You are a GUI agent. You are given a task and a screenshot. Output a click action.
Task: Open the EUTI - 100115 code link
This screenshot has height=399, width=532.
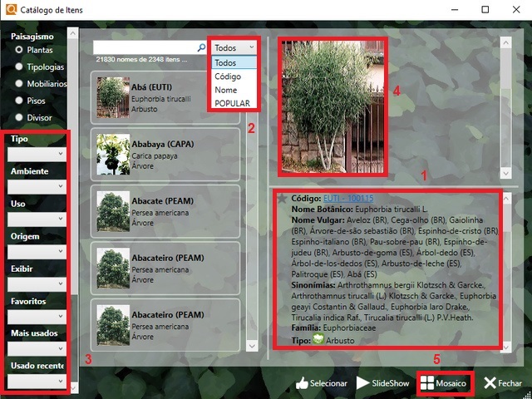(348, 199)
